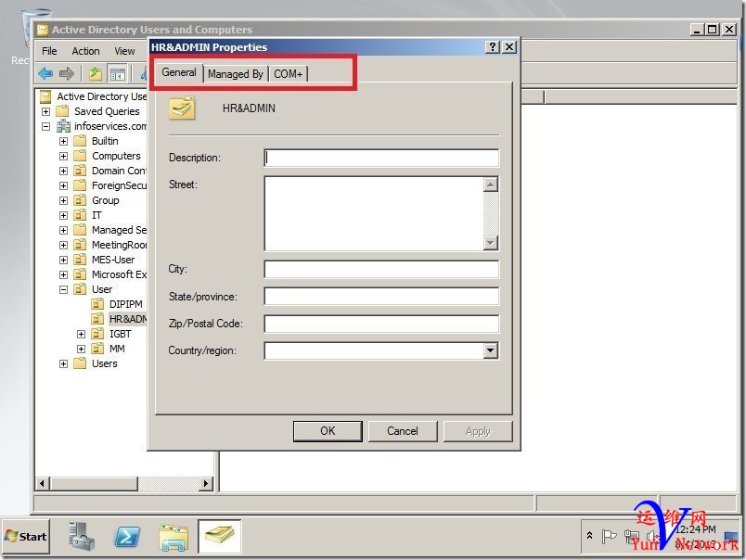
Task: Expand the IT OU
Action: [64, 215]
